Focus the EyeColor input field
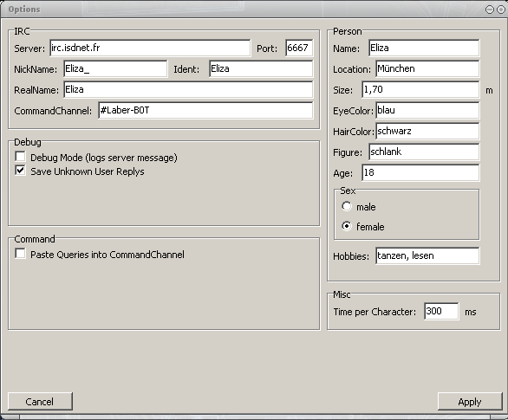 (427, 110)
